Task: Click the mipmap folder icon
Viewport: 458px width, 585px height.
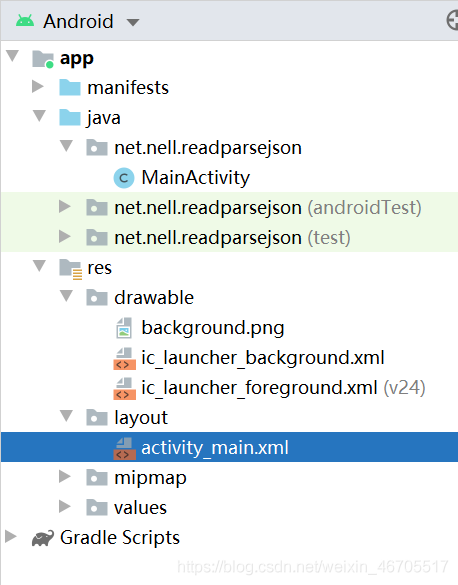Action: (x=97, y=477)
